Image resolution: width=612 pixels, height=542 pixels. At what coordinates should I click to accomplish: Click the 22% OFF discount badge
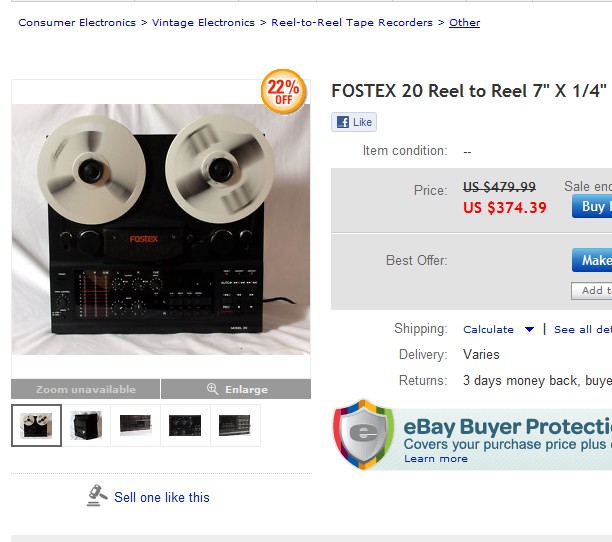click(x=283, y=91)
